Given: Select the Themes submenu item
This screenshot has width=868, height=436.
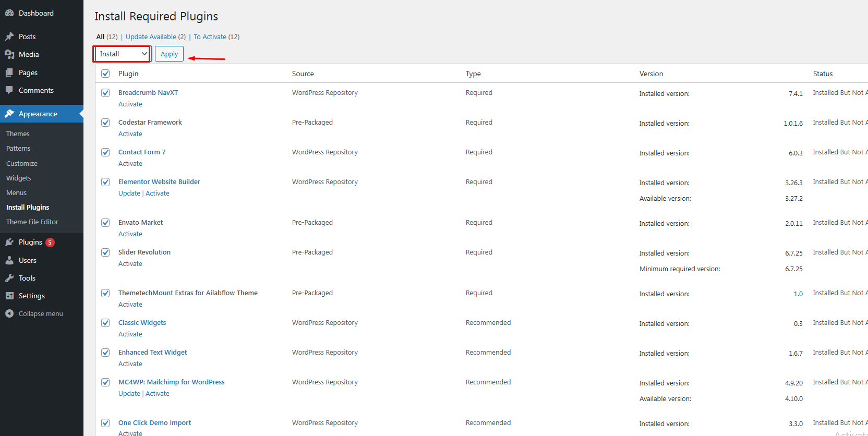Looking at the screenshot, I should click(x=18, y=134).
